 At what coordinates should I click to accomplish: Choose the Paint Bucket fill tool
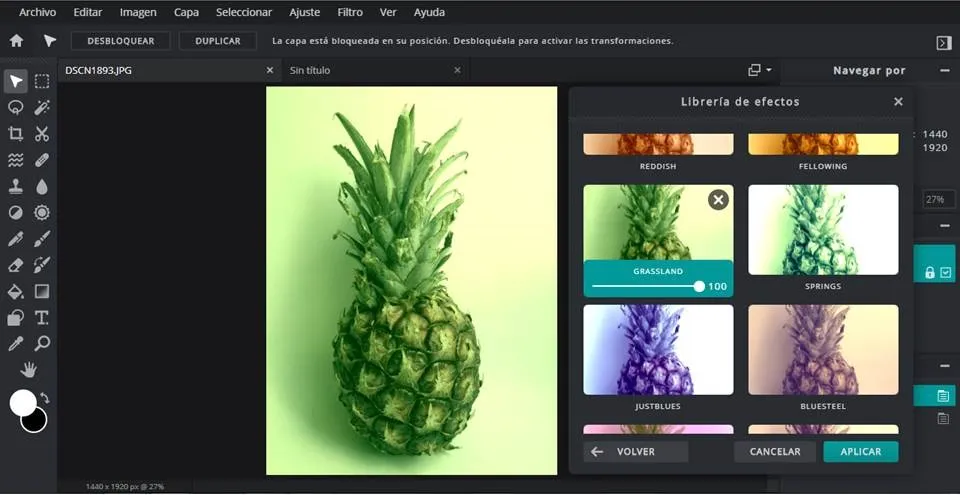point(15,292)
